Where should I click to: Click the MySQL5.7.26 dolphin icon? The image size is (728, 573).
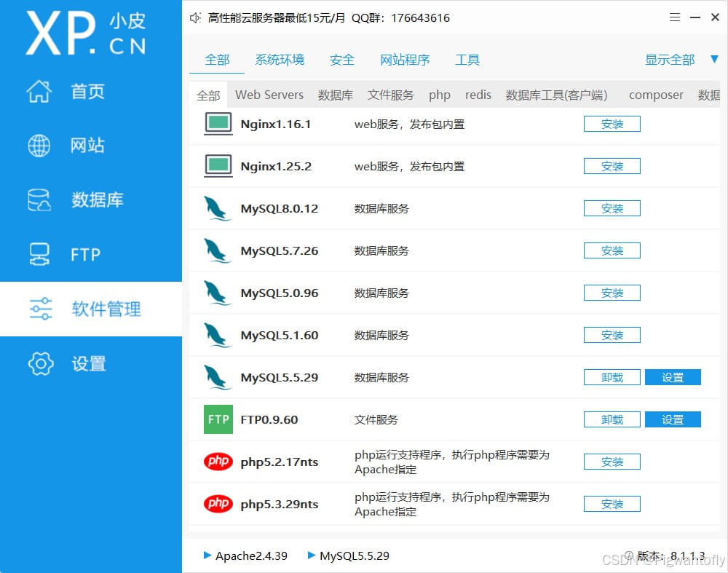coord(217,250)
